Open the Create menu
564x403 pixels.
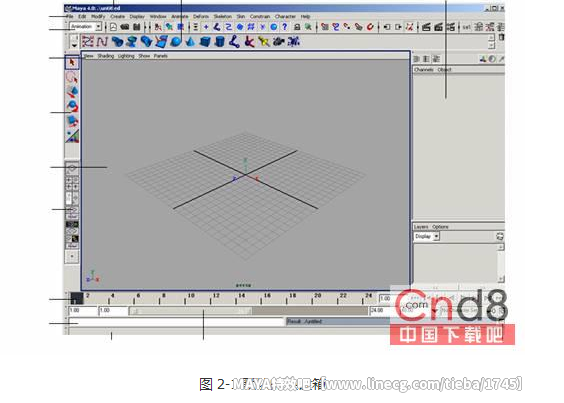[x=118, y=17]
